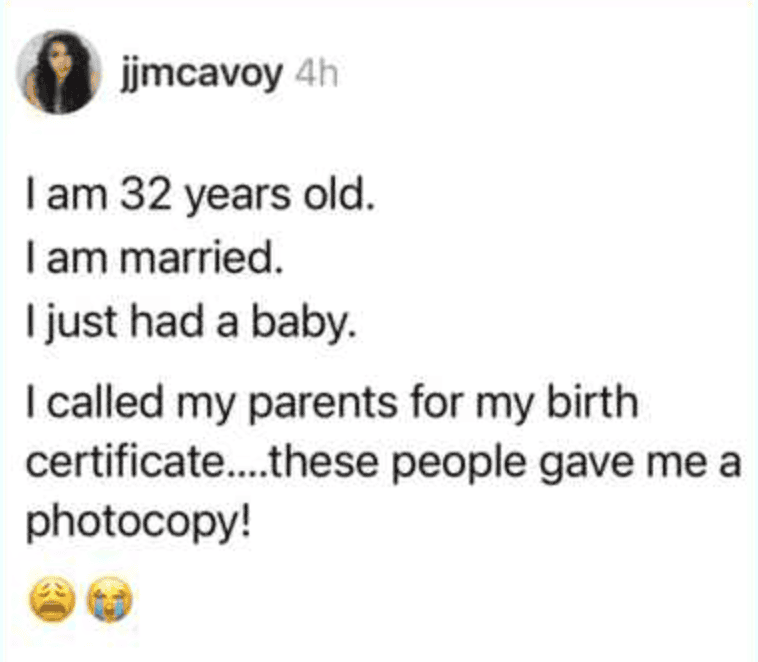Click the 4h post timestamp

click(312, 75)
